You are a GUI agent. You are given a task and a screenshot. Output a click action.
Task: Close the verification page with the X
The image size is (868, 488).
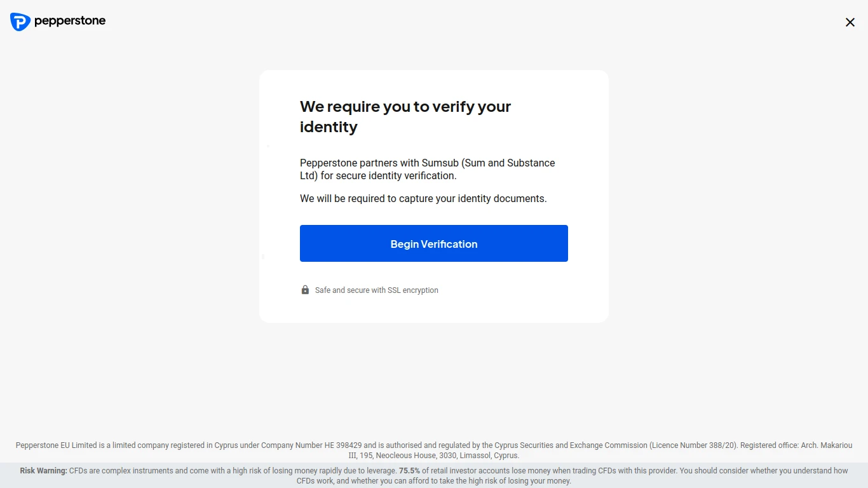[850, 22]
